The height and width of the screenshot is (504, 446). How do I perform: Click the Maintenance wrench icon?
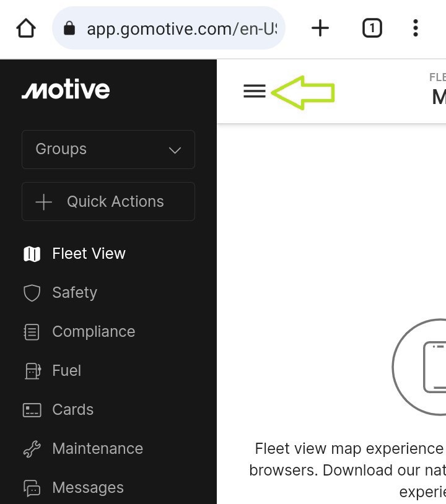32,449
